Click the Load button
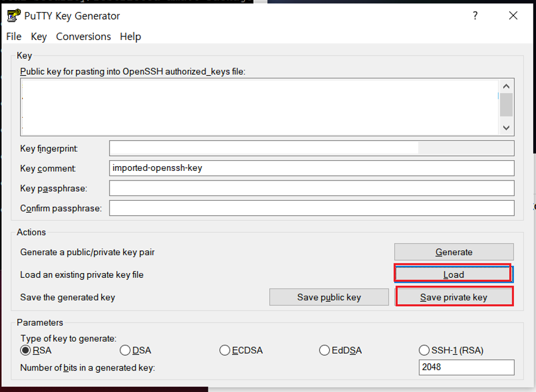 pos(453,274)
